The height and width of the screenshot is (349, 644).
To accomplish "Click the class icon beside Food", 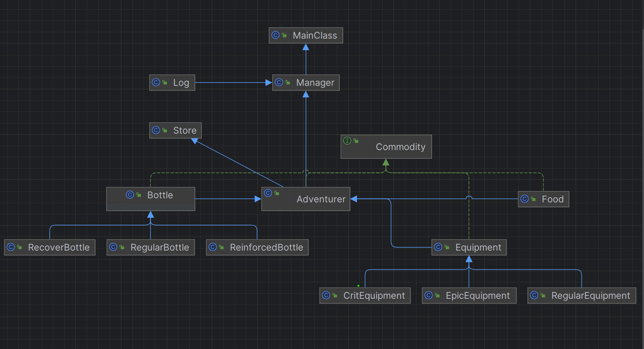I will click(x=524, y=199).
